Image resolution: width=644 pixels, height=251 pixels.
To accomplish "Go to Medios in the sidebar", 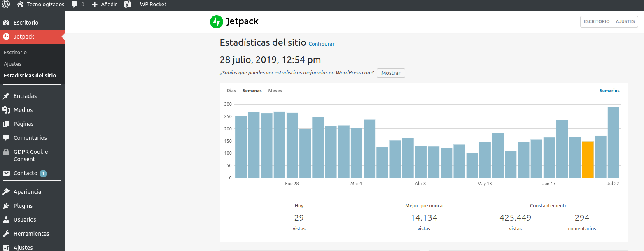I will pyautogui.click(x=23, y=110).
